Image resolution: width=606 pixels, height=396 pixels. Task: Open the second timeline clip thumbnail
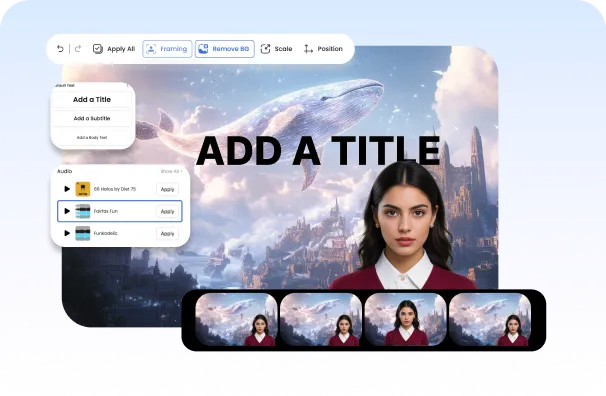point(321,319)
